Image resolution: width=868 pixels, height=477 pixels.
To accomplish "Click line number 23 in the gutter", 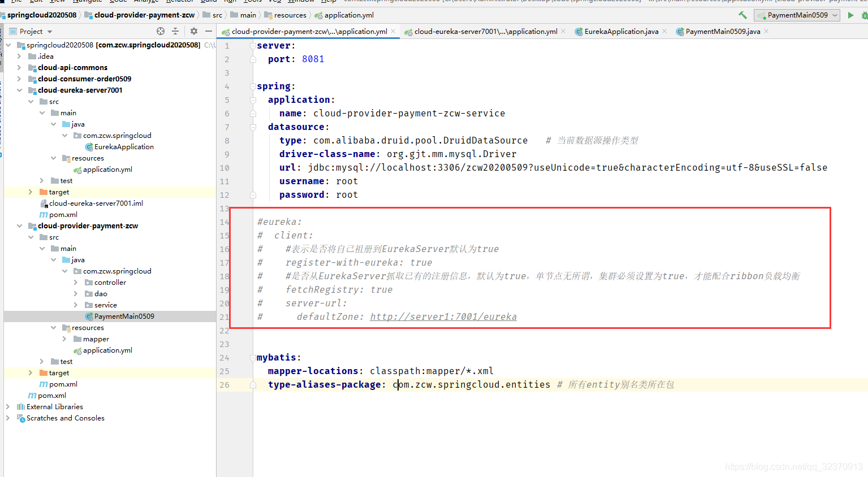I will [224, 344].
